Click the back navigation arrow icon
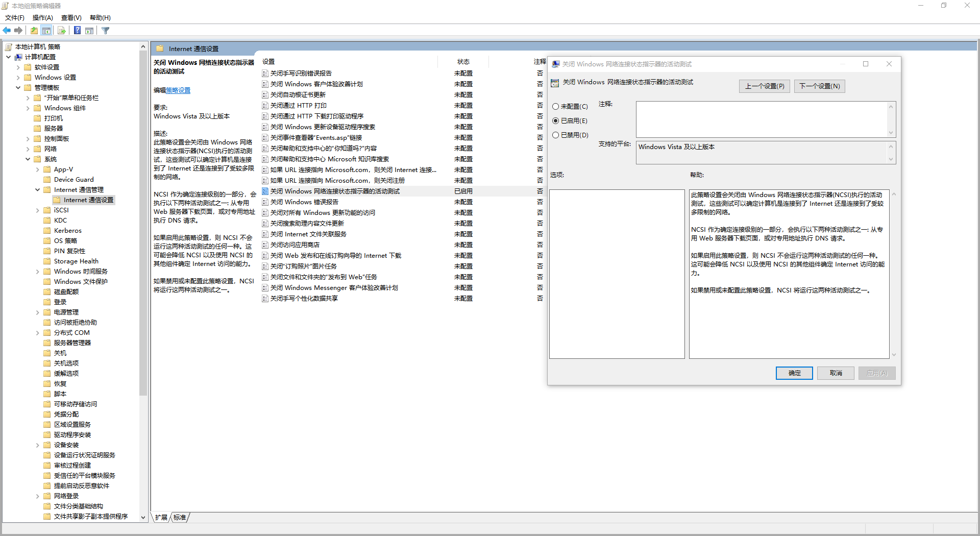Viewport: 980px width, 536px height. pyautogui.click(x=7, y=30)
